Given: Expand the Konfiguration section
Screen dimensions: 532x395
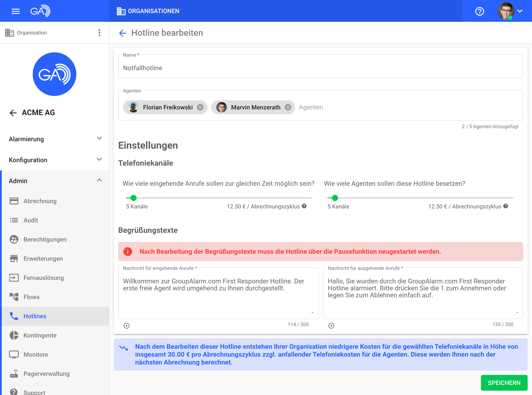Looking at the screenshot, I should pos(99,160).
